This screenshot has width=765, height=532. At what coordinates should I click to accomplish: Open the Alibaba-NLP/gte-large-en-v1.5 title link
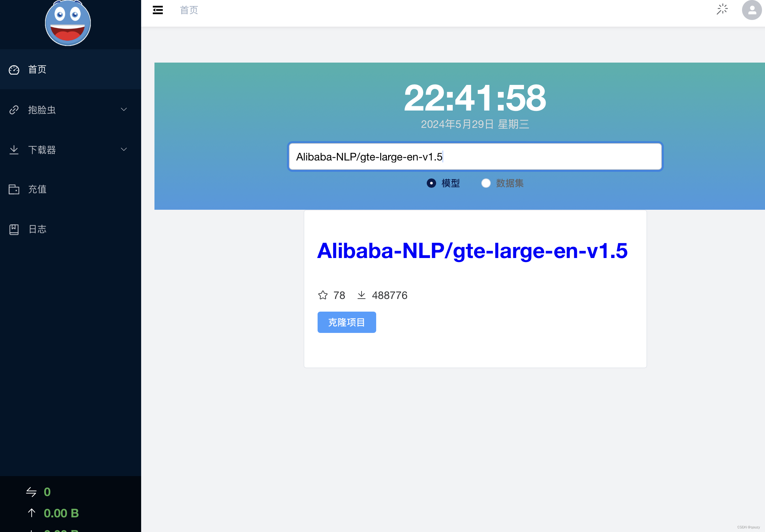click(472, 250)
